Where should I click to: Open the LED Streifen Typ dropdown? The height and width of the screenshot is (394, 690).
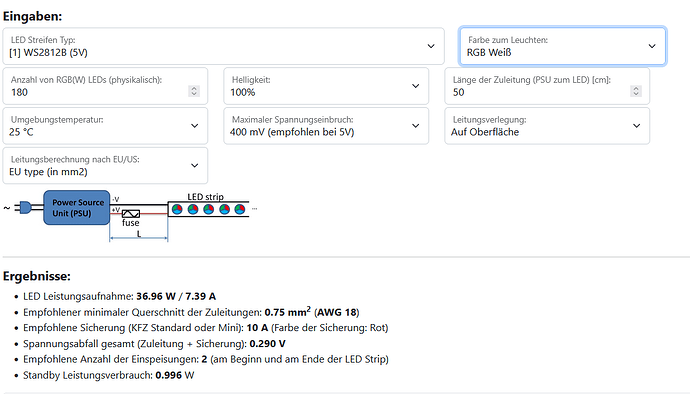click(223, 46)
